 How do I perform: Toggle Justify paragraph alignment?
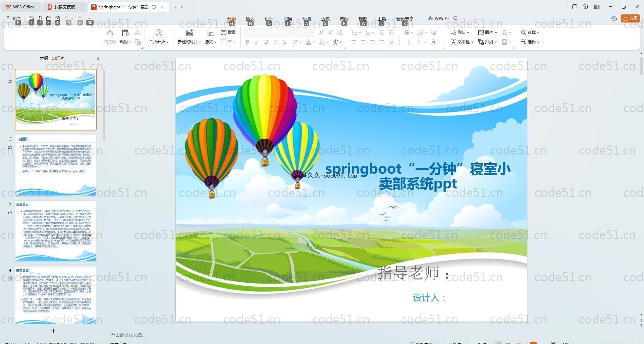(382, 42)
